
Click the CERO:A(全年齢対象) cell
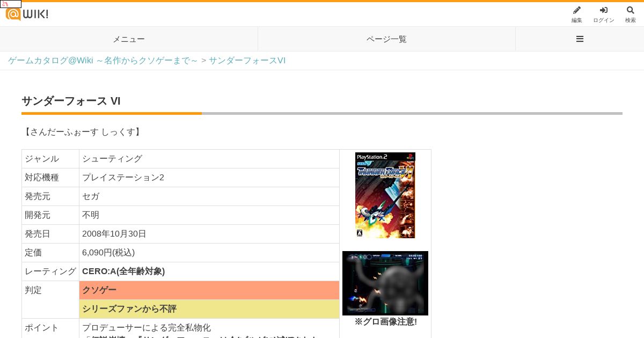pyautogui.click(x=209, y=271)
